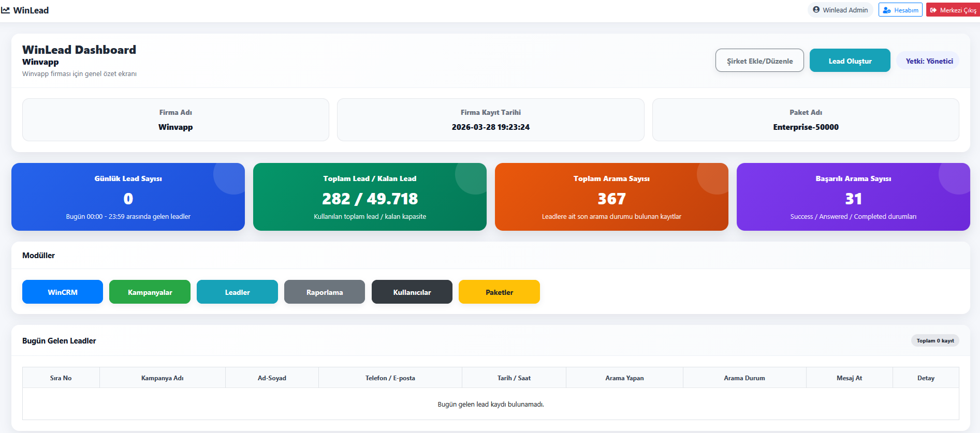Click the sign-out icon in Merkezi Çıkış
Image resolution: width=980 pixels, height=433 pixels.
point(933,10)
